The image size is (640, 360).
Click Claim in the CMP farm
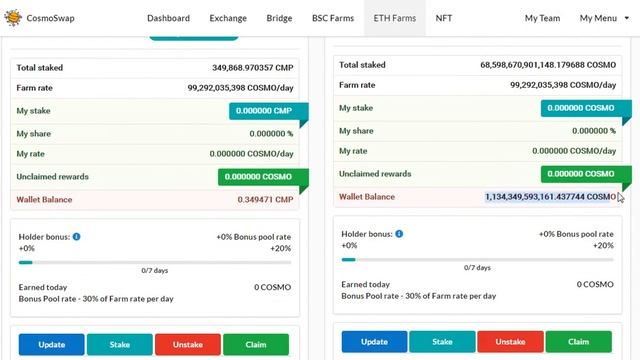[256, 344]
